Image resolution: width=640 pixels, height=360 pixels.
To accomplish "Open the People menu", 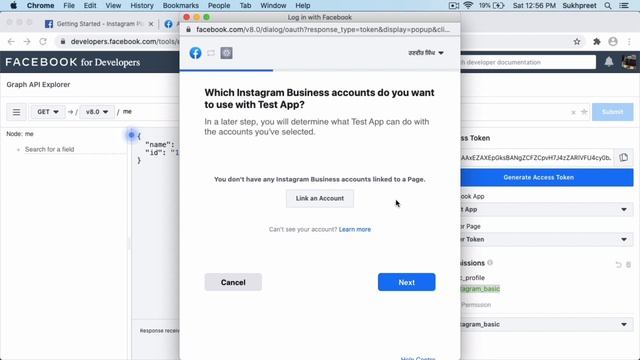I will coord(219,5).
